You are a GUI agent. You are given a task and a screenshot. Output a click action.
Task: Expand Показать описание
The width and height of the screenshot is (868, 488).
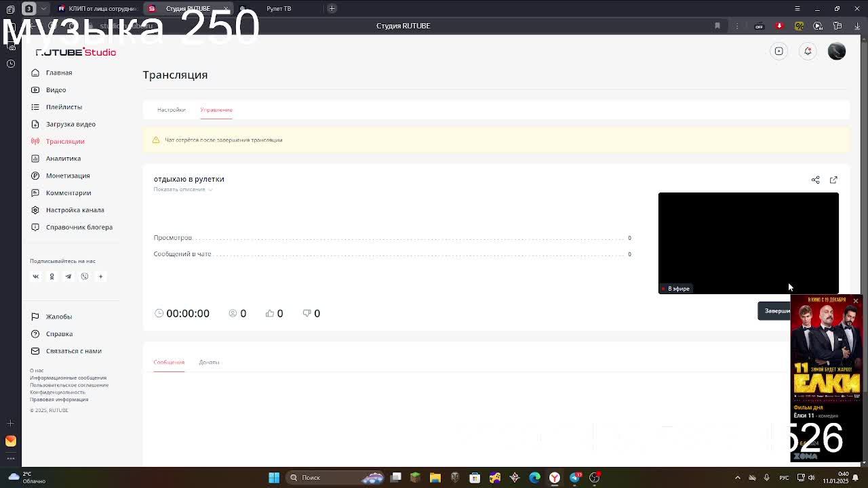[182, 189]
